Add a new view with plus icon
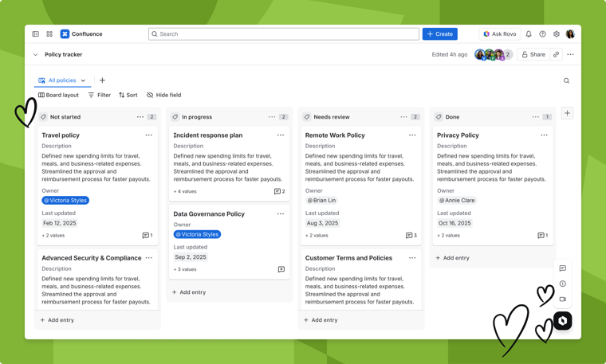The image size is (606, 364). (x=102, y=80)
